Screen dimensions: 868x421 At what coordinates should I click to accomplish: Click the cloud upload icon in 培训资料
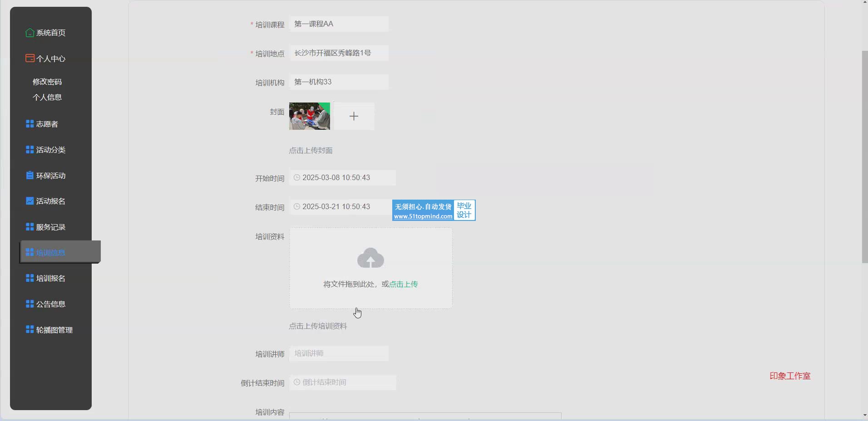[x=370, y=258]
